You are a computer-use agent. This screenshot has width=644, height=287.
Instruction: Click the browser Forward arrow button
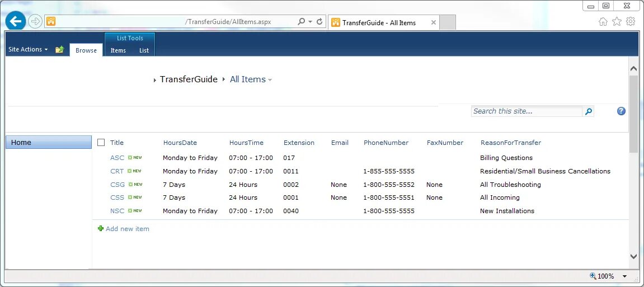coord(35,21)
